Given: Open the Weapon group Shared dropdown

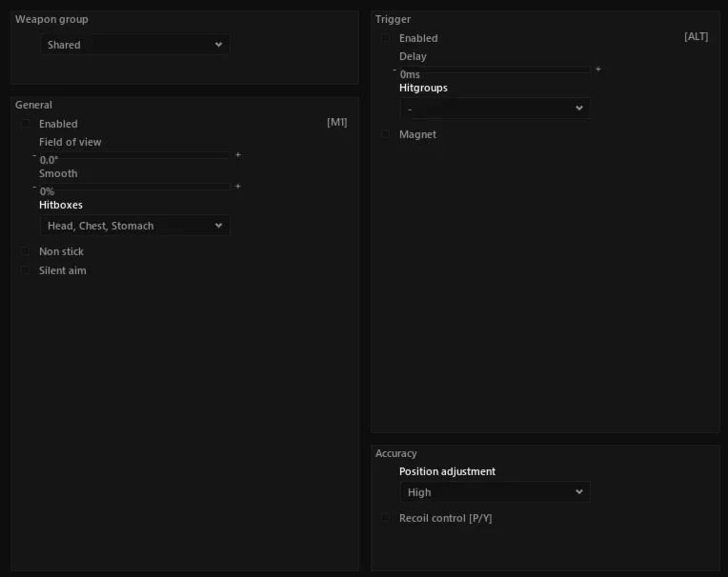Looking at the screenshot, I should coord(134,45).
